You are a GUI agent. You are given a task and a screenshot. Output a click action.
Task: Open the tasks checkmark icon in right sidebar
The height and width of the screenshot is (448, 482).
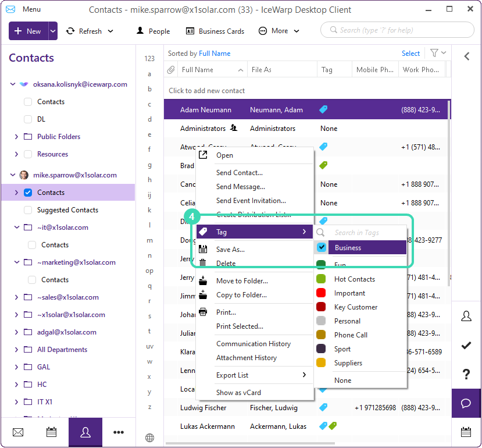[x=466, y=345]
